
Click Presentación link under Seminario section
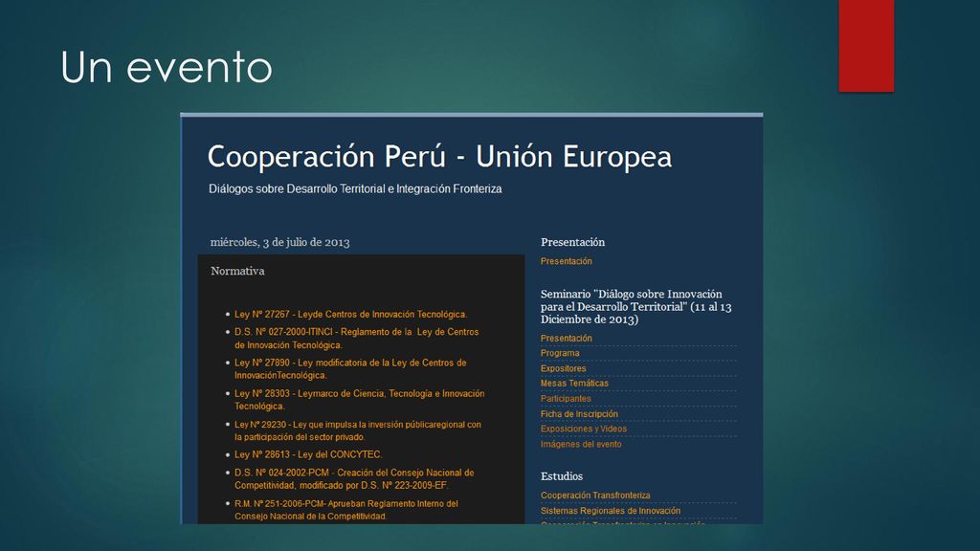click(567, 338)
